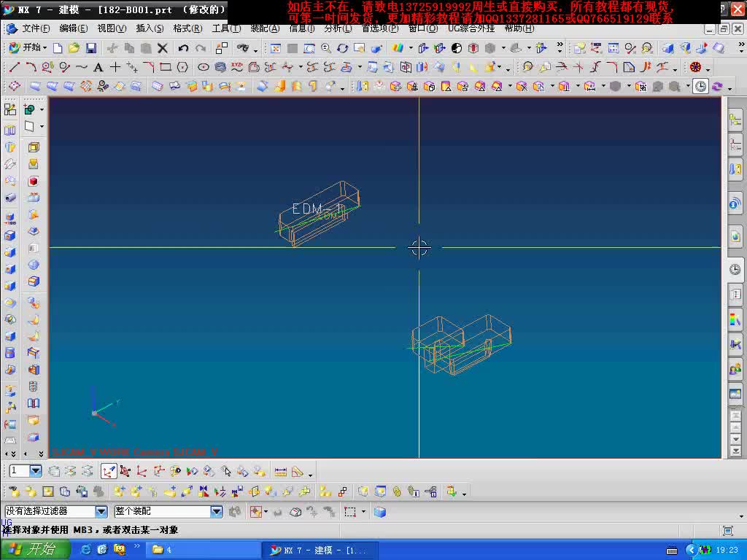Expand dropdown arrow next to red wheel icon

click(708, 69)
